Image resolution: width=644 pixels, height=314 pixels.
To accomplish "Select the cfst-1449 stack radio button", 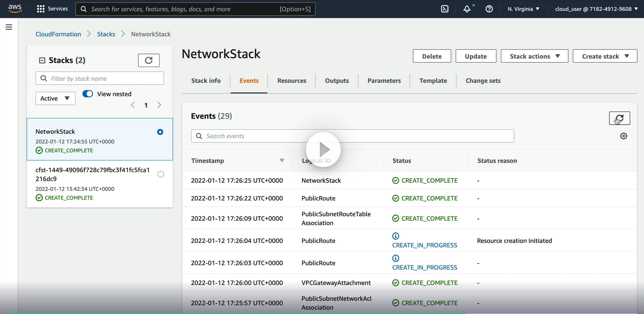I will click(x=161, y=174).
